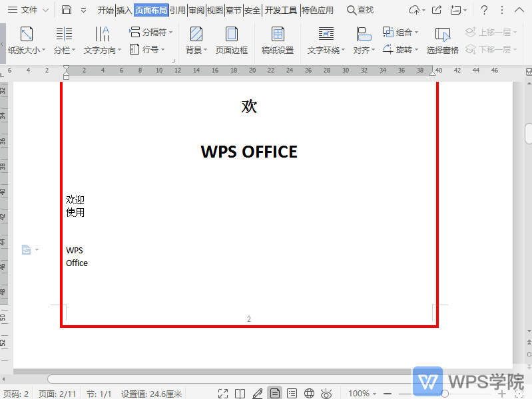Toggle outline view in status bar
532x399 pixels.
(x=292, y=394)
